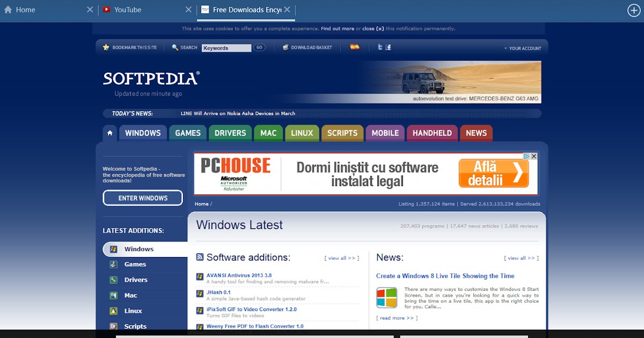
Task: Click the Download Basket label
Action: (312, 48)
